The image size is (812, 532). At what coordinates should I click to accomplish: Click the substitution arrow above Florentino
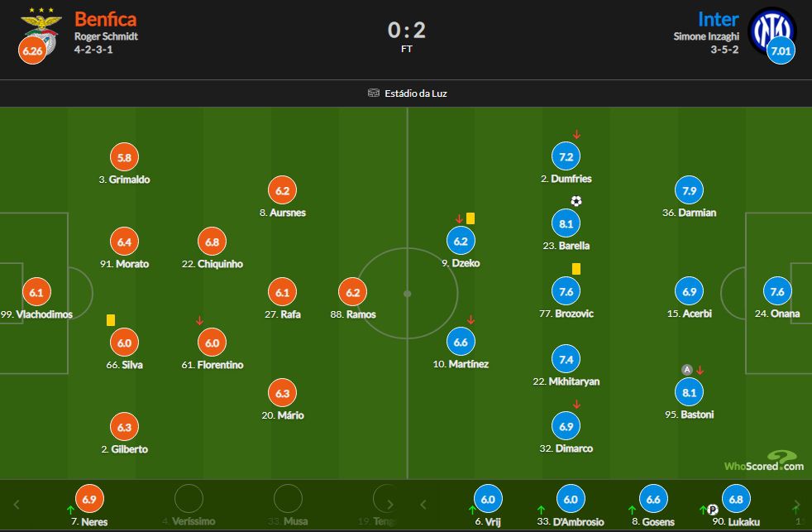(x=199, y=321)
